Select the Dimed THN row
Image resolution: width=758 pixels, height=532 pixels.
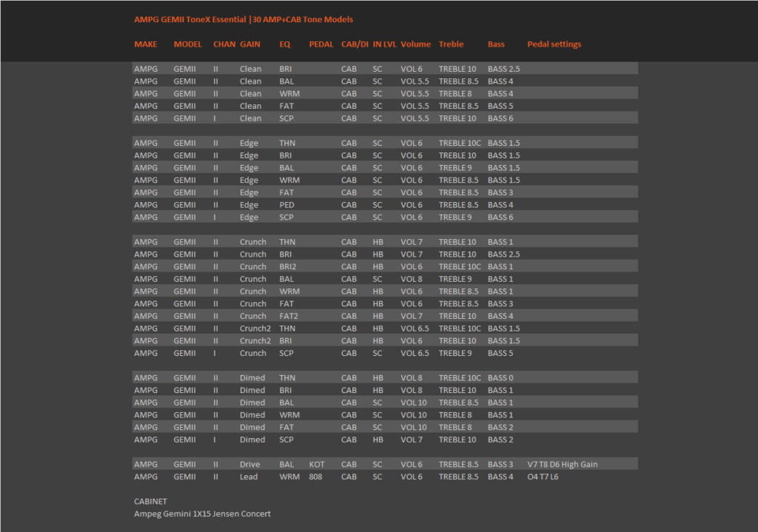coord(385,377)
